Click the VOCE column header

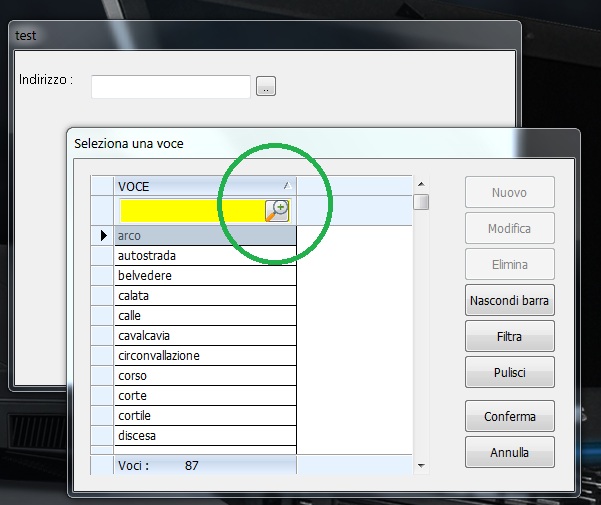pos(205,186)
